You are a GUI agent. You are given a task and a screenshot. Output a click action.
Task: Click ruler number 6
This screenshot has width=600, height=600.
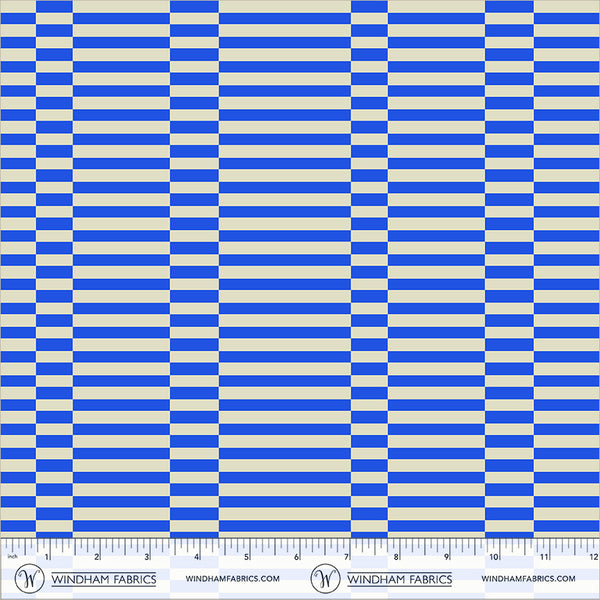point(297,557)
